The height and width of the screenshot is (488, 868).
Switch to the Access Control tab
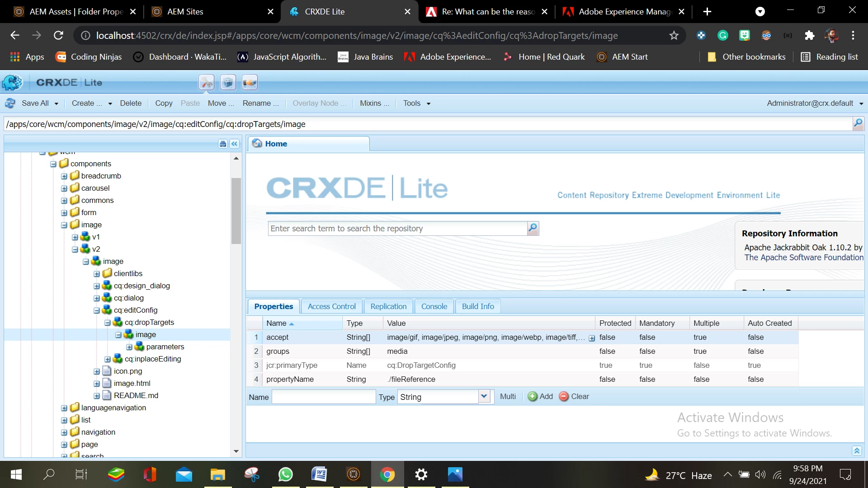pos(331,306)
